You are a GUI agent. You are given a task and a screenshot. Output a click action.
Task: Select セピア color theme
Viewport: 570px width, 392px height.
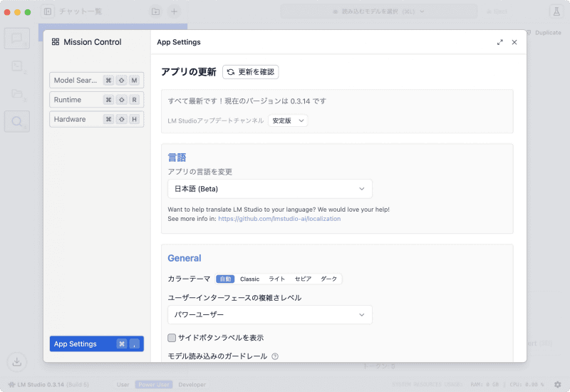(x=303, y=279)
